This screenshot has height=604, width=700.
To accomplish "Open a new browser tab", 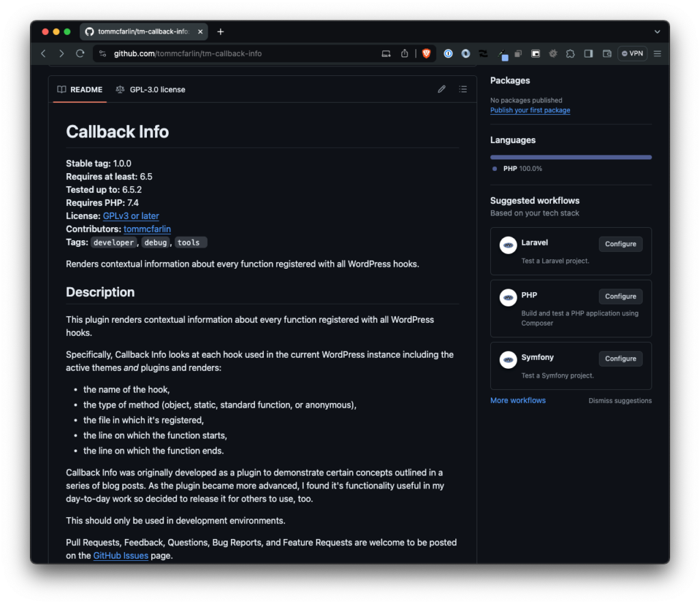I will point(221,31).
